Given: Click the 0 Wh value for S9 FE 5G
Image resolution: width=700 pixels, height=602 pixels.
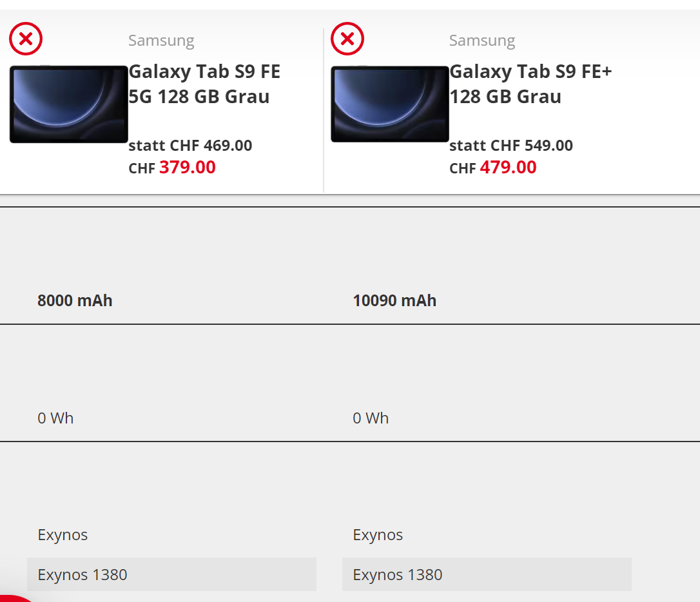Looking at the screenshot, I should pos(55,418).
